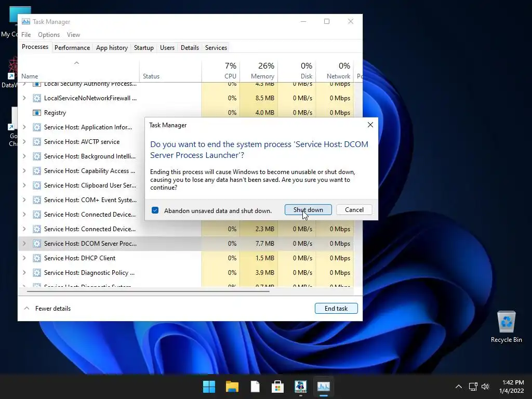This screenshot has width=532, height=399.
Task: Open the View menu
Action: click(73, 35)
